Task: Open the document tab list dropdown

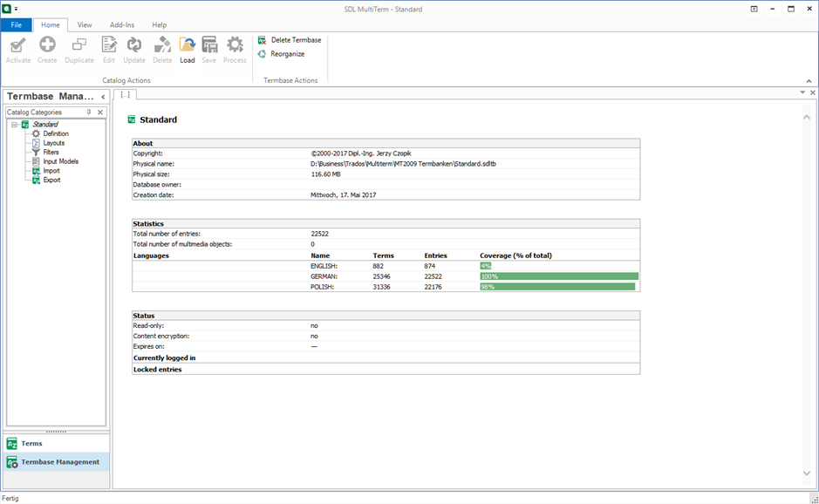Action: 802,92
